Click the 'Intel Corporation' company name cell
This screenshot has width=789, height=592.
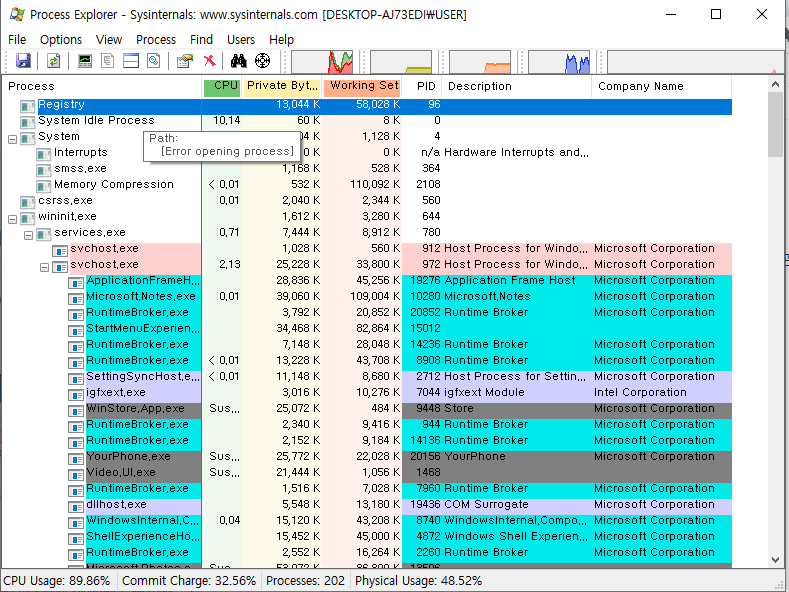[640, 393]
